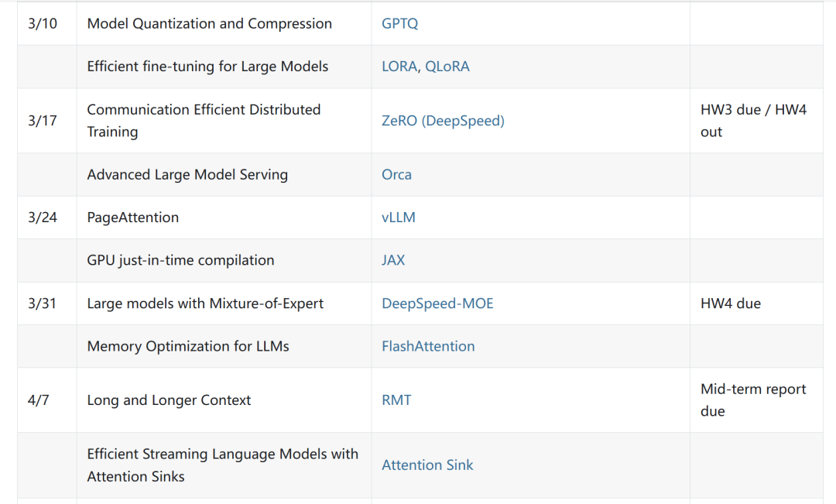Click the 3/10 date cell
Screen dimensions: 836x504
click(x=43, y=23)
